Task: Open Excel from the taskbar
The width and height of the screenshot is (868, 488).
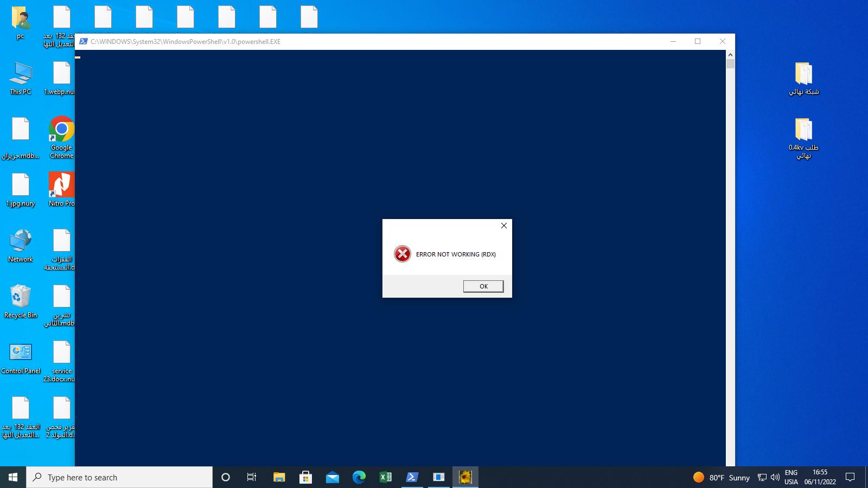Action: (x=386, y=477)
